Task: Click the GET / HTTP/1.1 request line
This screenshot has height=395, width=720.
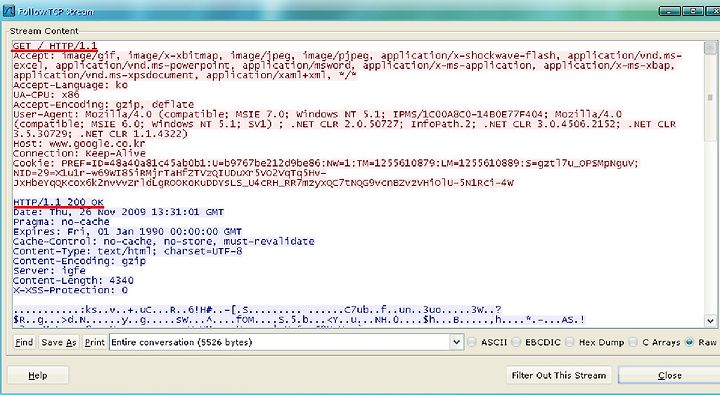Action: tap(55, 46)
